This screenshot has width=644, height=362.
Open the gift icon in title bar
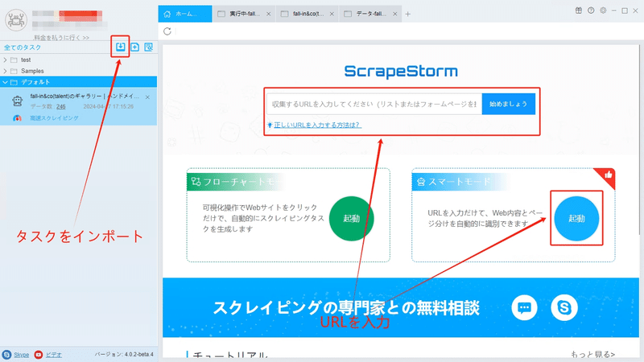coord(578,10)
